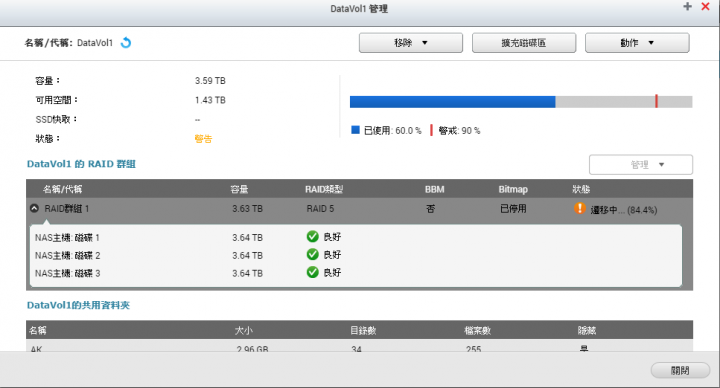This screenshot has width=720, height=388.
Task: Select the AK shared folder row
Action: pos(359,347)
